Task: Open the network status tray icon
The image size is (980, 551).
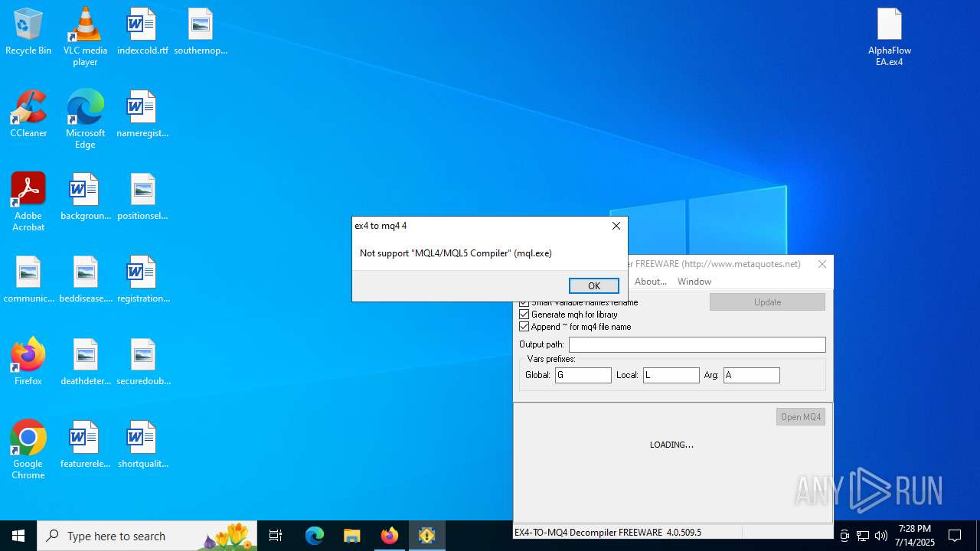Action: 863,536
